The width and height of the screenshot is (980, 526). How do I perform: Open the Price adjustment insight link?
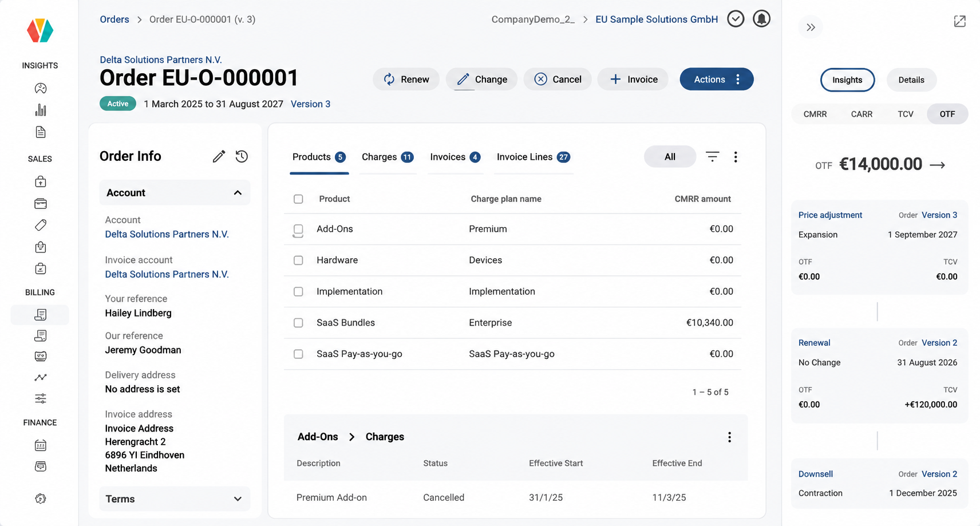(x=830, y=215)
